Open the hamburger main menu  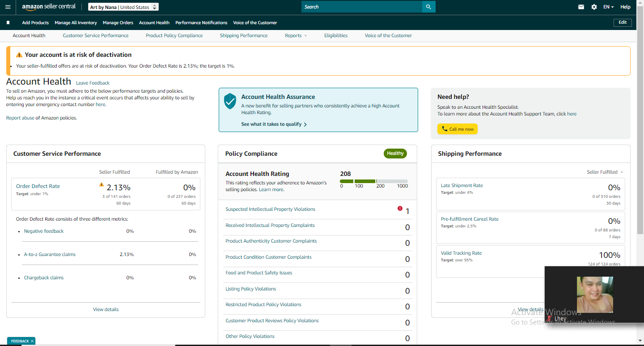[x=8, y=7]
